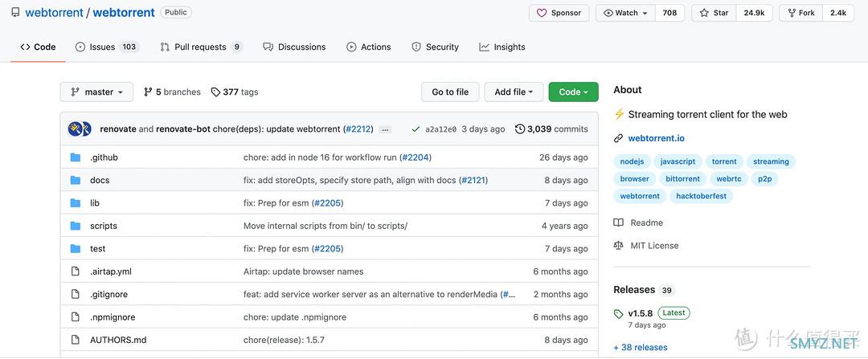Switch to the Code tab

click(x=39, y=47)
